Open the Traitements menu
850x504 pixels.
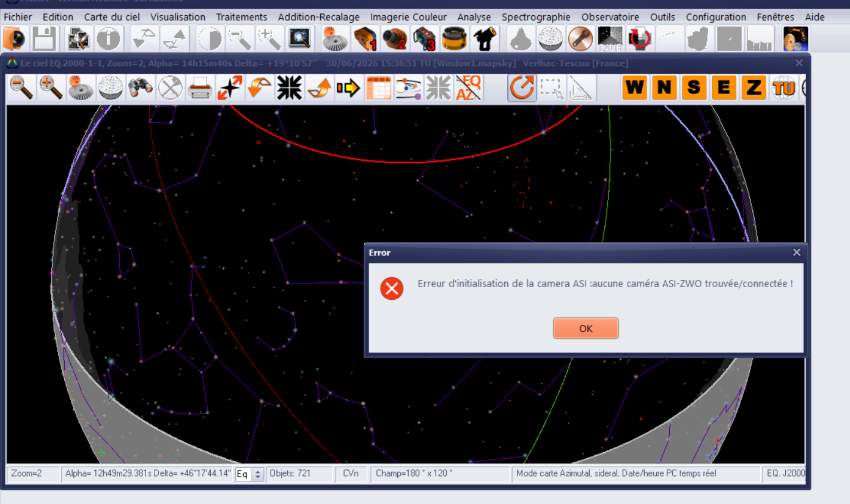[x=242, y=17]
